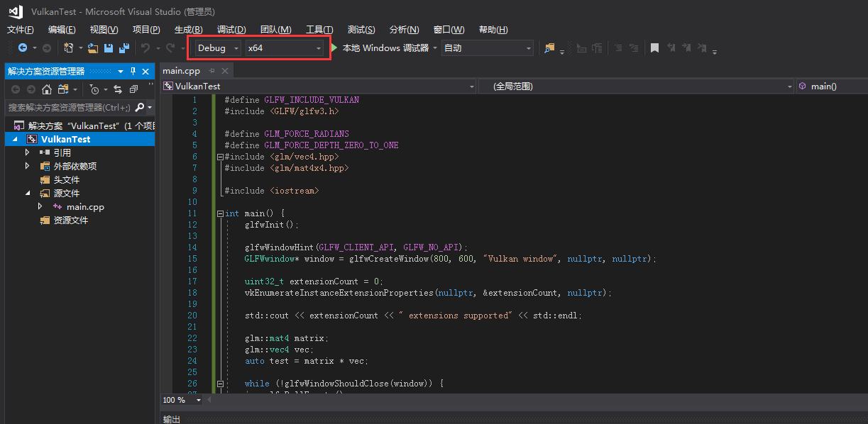Collapse All items in Solution Explorer

[x=133, y=90]
